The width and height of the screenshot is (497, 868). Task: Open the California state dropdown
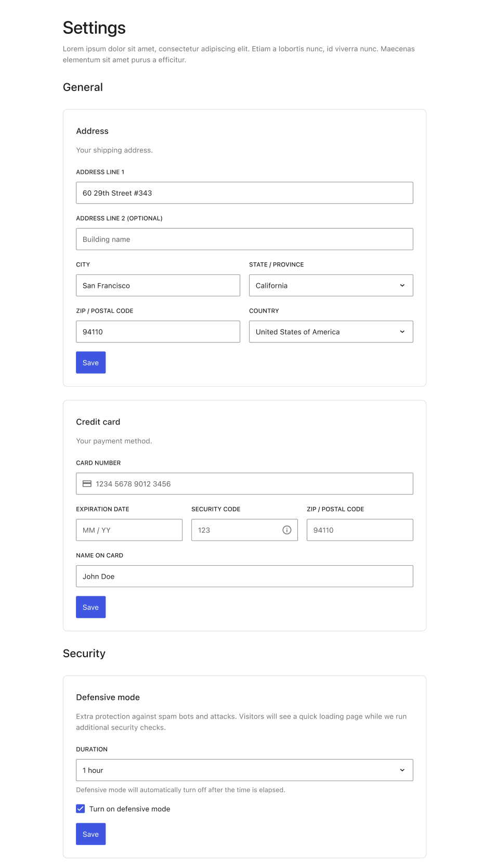(331, 285)
